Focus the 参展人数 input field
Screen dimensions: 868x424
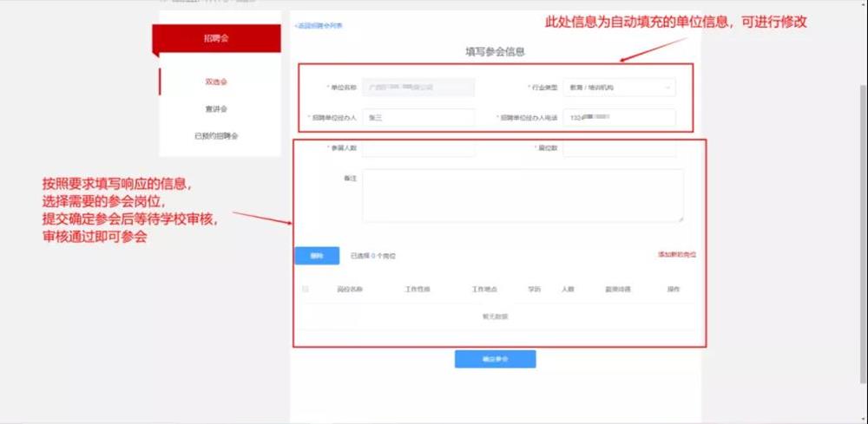[x=418, y=148]
